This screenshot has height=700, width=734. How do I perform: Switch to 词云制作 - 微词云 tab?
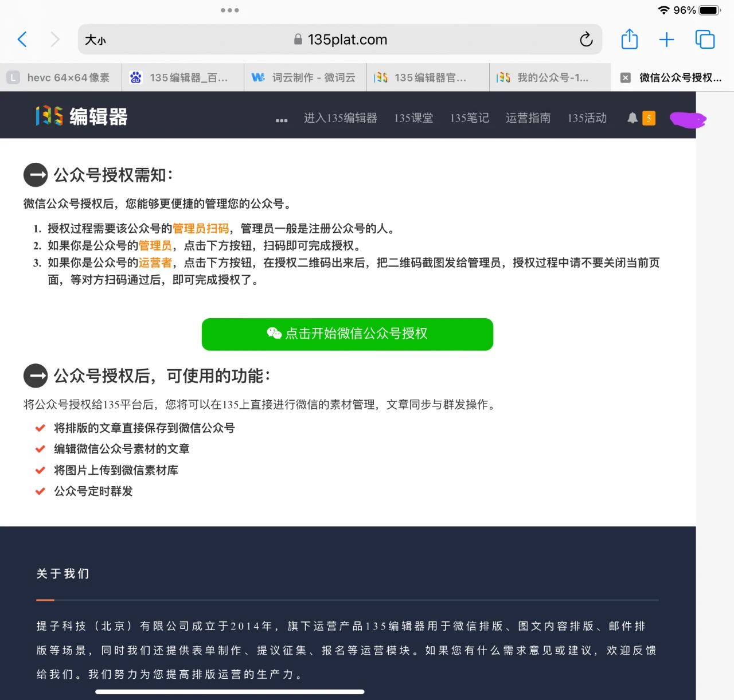coord(305,77)
